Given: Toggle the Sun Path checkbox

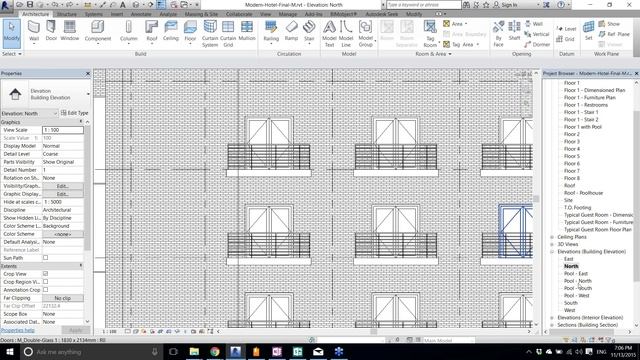Looking at the screenshot, I should 45,258.
